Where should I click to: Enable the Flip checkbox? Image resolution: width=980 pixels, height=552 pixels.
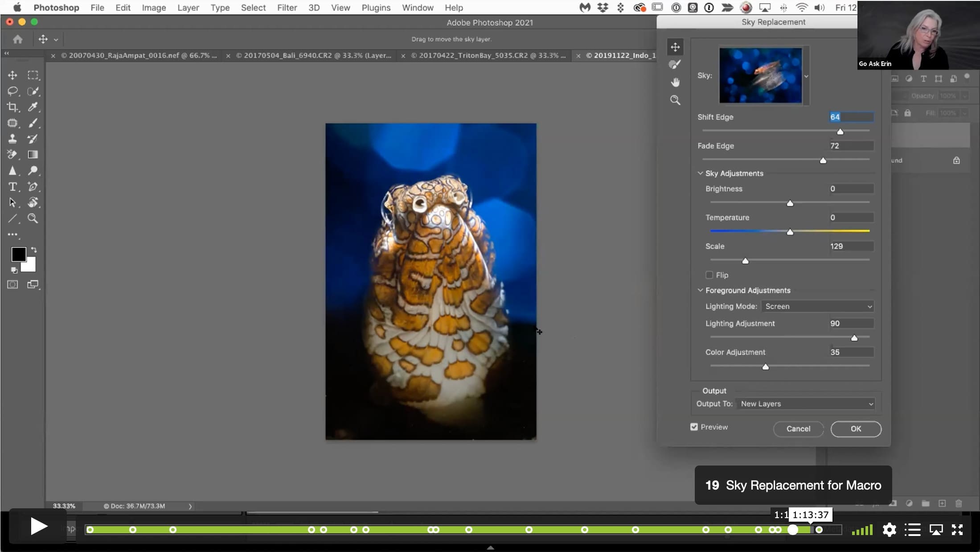[x=709, y=275]
